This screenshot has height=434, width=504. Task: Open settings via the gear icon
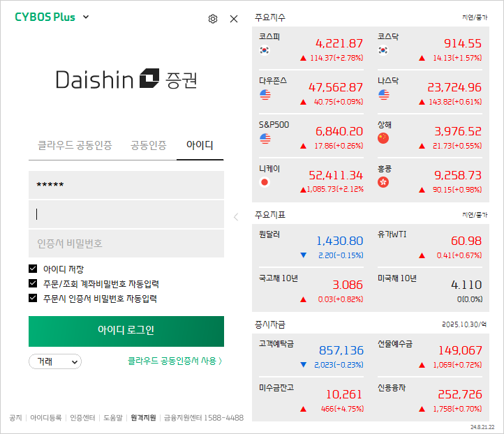[213, 19]
